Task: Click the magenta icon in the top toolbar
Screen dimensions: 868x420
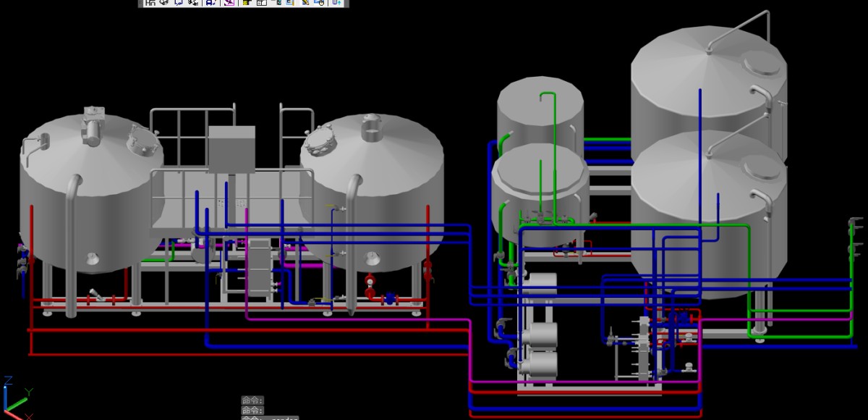Action: [x=229, y=3]
